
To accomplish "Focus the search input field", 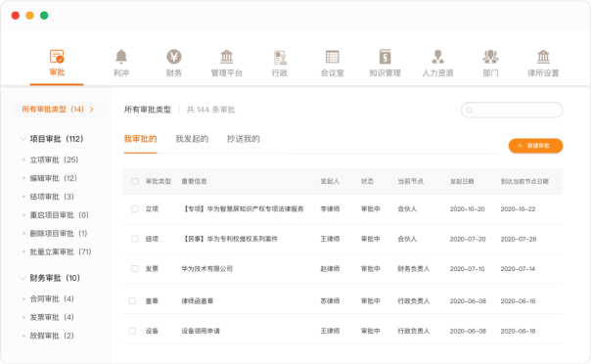I will [x=512, y=110].
